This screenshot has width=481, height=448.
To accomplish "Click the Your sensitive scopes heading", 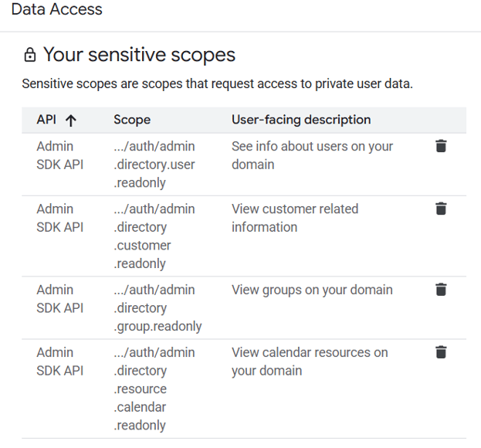I will click(x=139, y=55).
